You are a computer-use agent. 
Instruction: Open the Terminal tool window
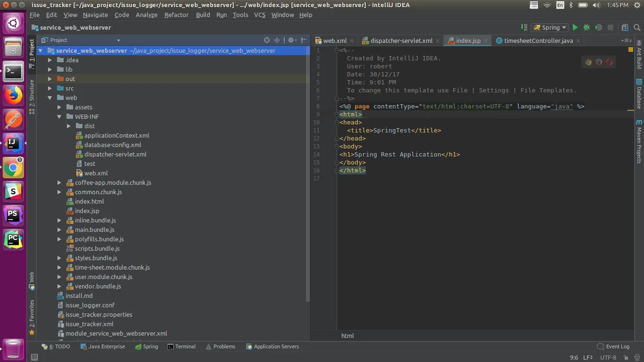(x=182, y=346)
